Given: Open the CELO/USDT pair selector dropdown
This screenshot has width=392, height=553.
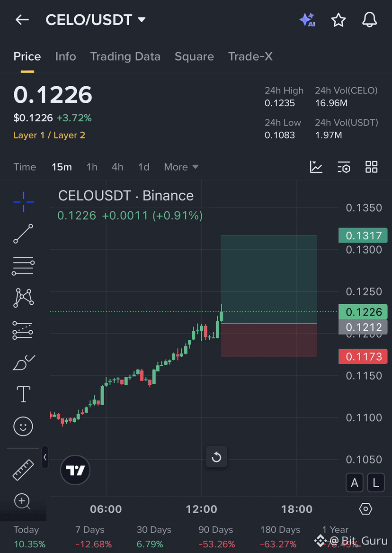Looking at the screenshot, I should (96, 20).
